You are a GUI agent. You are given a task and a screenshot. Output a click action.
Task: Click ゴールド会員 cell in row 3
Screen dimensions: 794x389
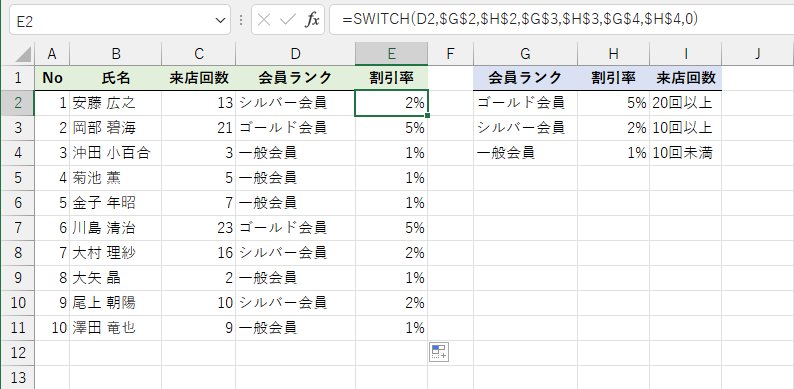(x=295, y=128)
